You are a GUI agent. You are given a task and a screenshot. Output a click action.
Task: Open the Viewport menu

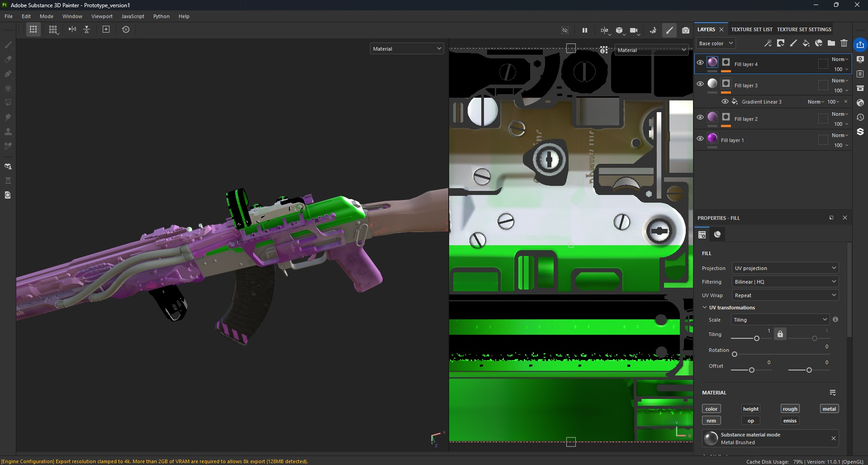click(102, 16)
